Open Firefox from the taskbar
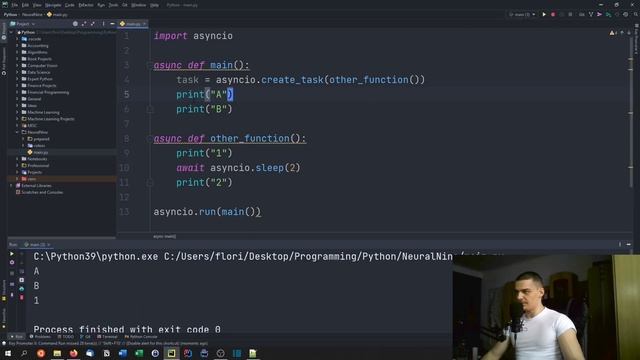 click(73, 353)
